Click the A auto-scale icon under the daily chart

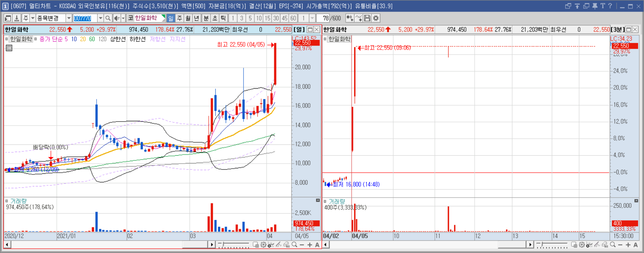point(317,245)
